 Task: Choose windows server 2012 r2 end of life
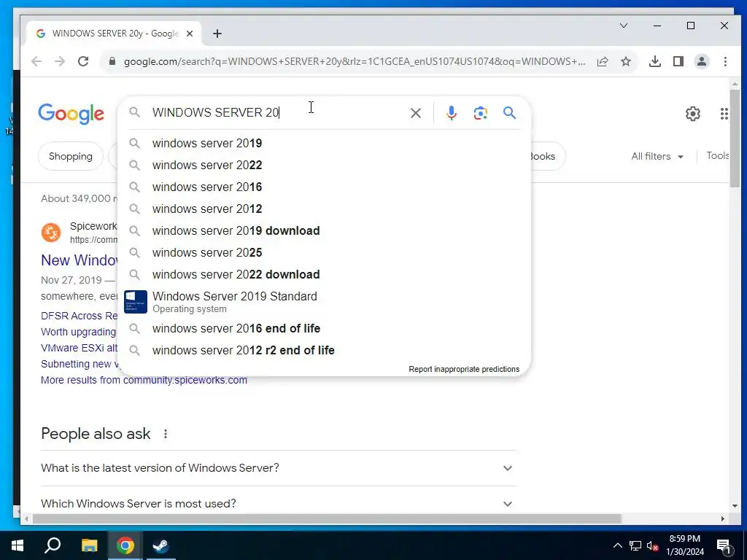[324, 351]
